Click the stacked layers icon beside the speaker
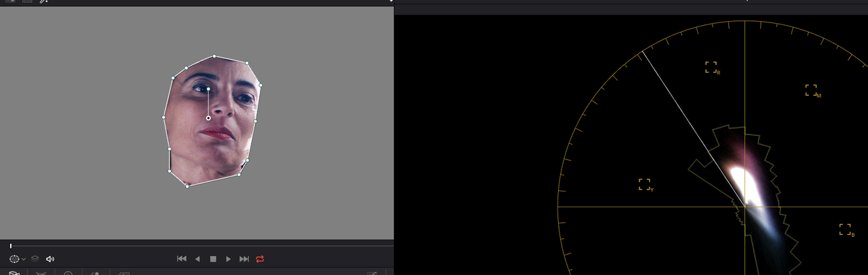The image size is (868, 275). point(35,259)
